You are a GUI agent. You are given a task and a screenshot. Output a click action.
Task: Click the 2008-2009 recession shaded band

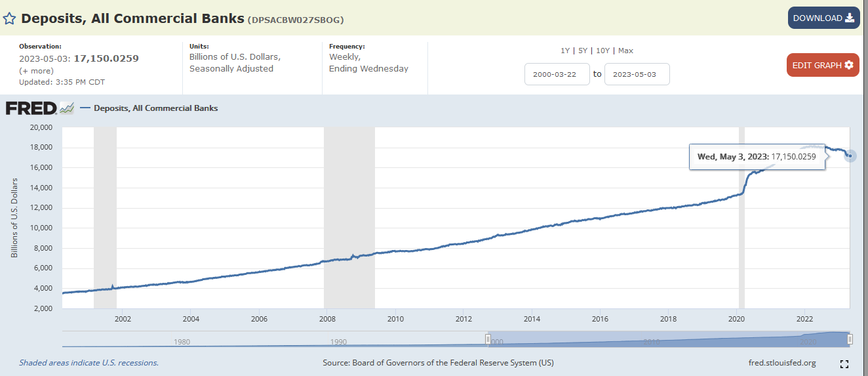coord(349,218)
